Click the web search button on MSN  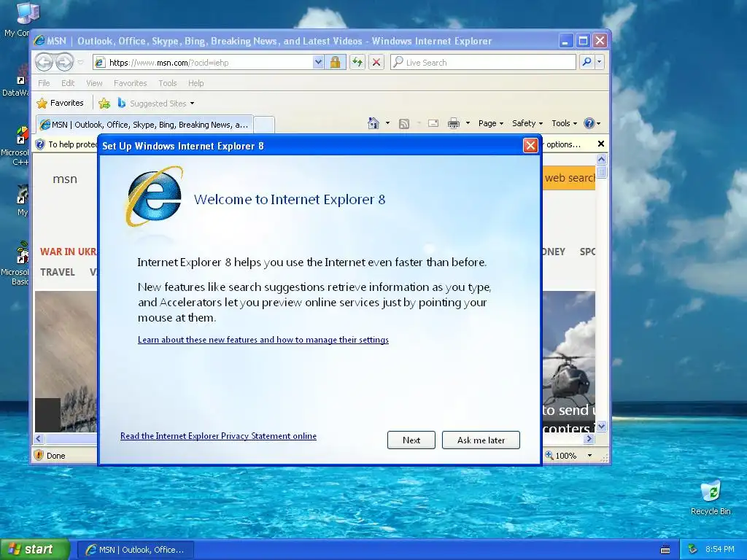569,178
